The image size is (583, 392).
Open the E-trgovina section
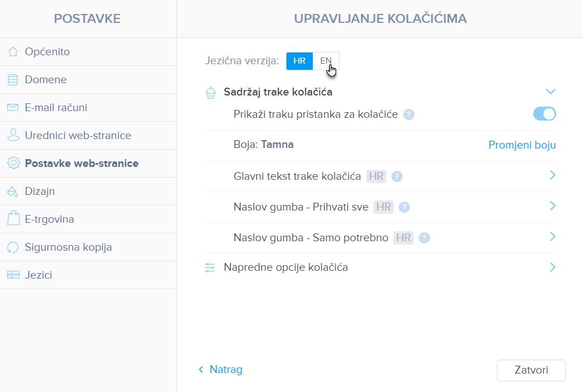88,219
